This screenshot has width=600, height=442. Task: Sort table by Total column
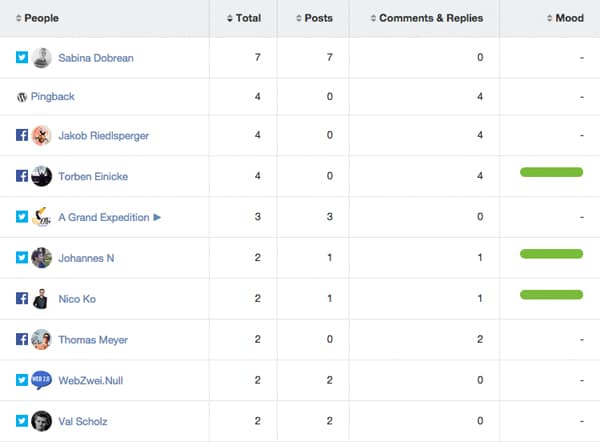pyautogui.click(x=244, y=18)
